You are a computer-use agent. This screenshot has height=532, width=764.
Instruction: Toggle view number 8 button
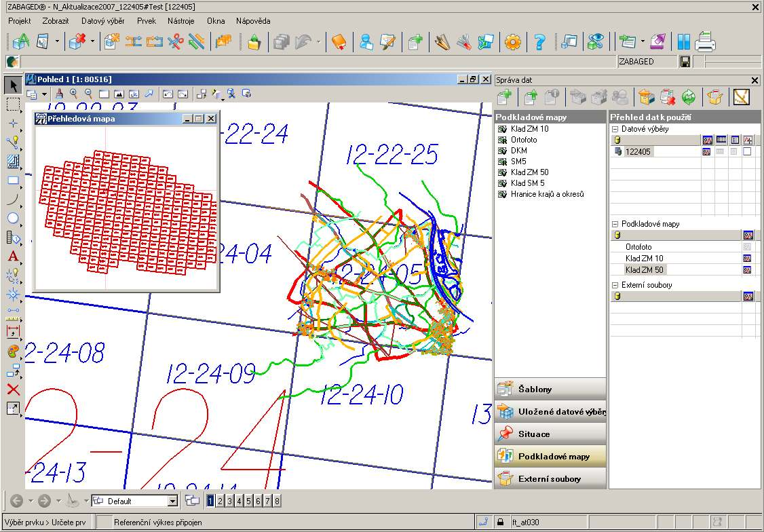(277, 500)
